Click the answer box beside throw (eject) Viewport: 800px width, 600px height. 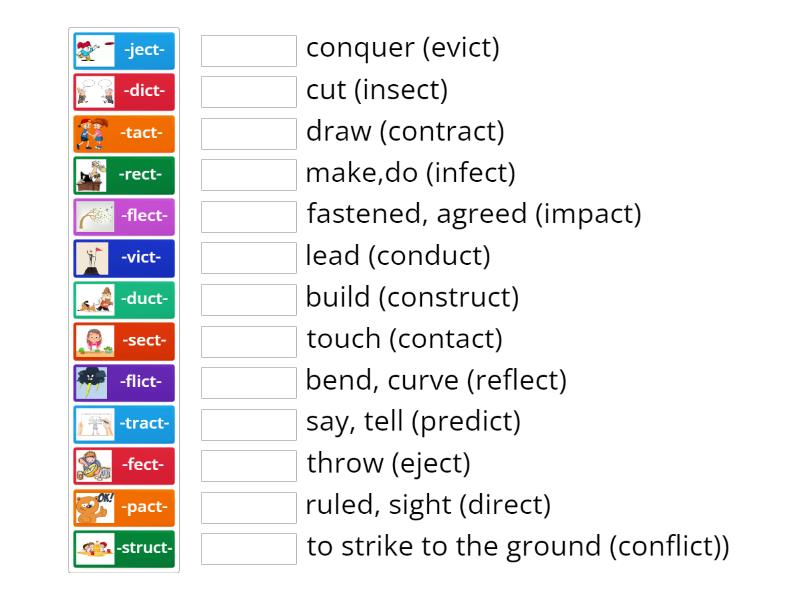(x=248, y=463)
